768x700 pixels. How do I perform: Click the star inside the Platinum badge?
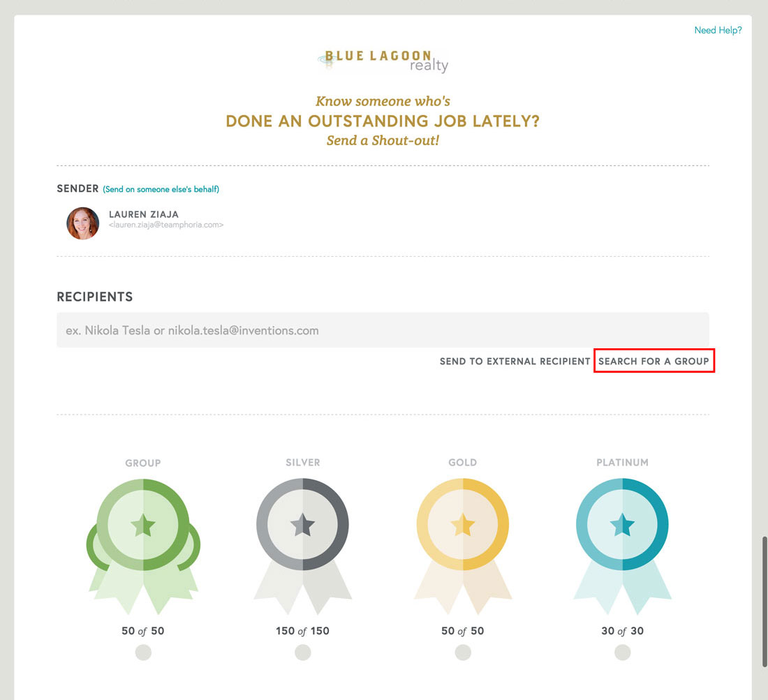pyautogui.click(x=623, y=525)
